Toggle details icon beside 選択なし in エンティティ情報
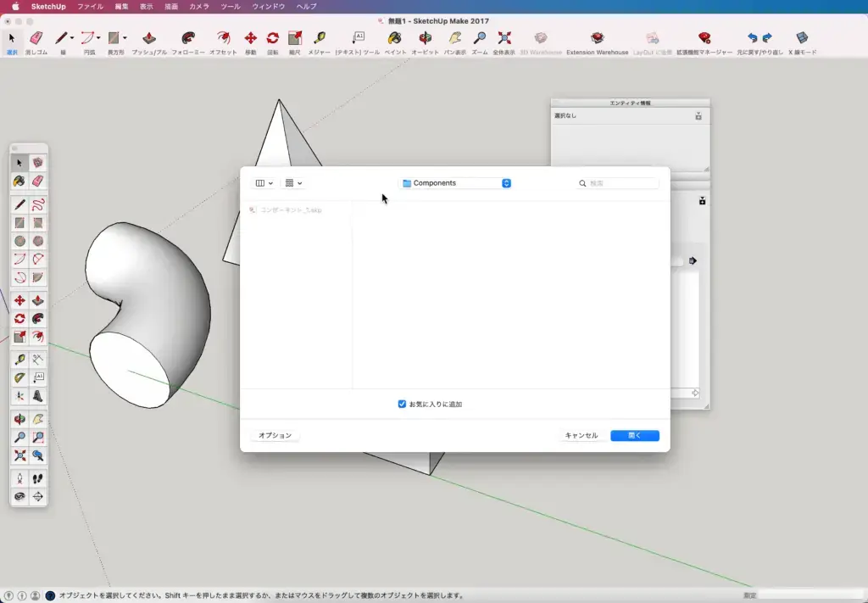This screenshot has height=603, width=868. point(698,115)
